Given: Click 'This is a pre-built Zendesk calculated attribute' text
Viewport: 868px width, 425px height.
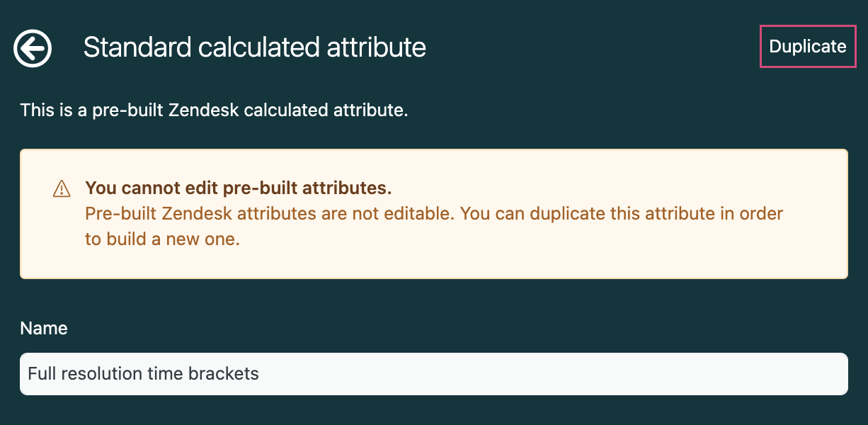Looking at the screenshot, I should click(214, 110).
